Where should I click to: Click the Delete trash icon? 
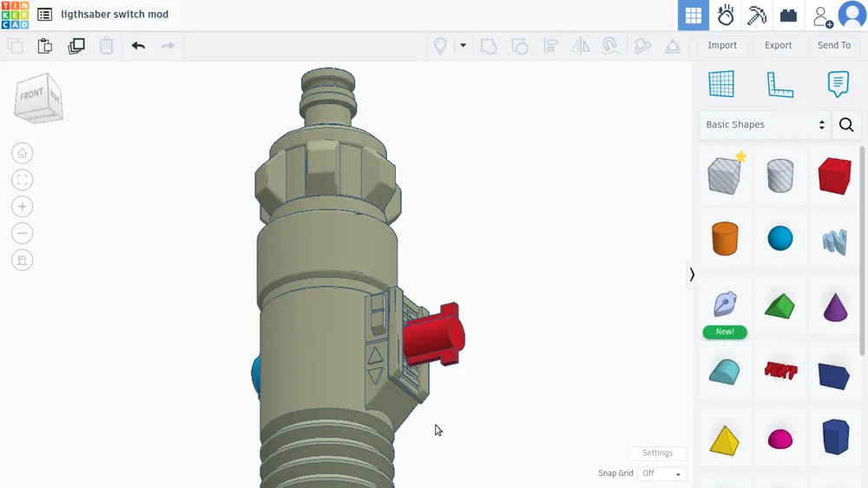coord(106,45)
